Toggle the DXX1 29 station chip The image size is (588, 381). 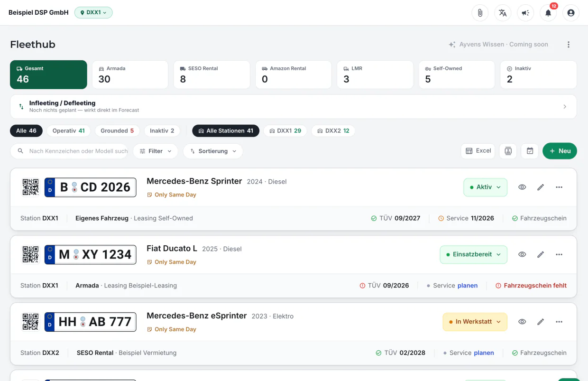click(x=285, y=130)
